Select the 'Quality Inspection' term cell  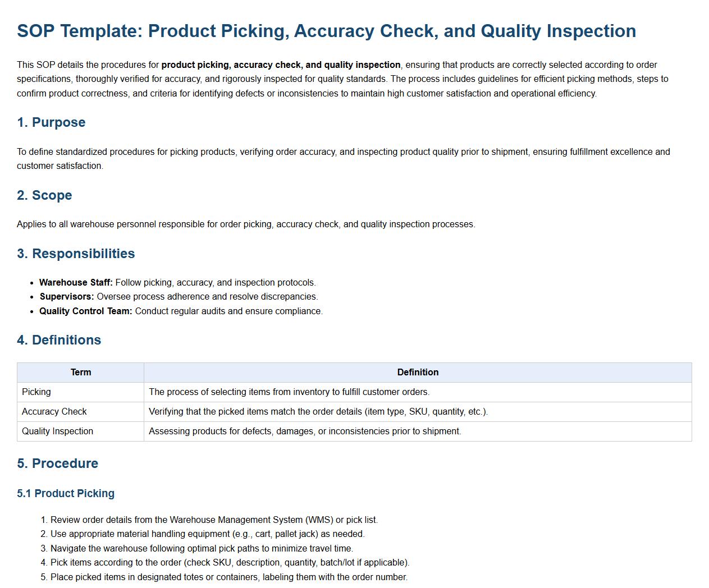tap(57, 431)
